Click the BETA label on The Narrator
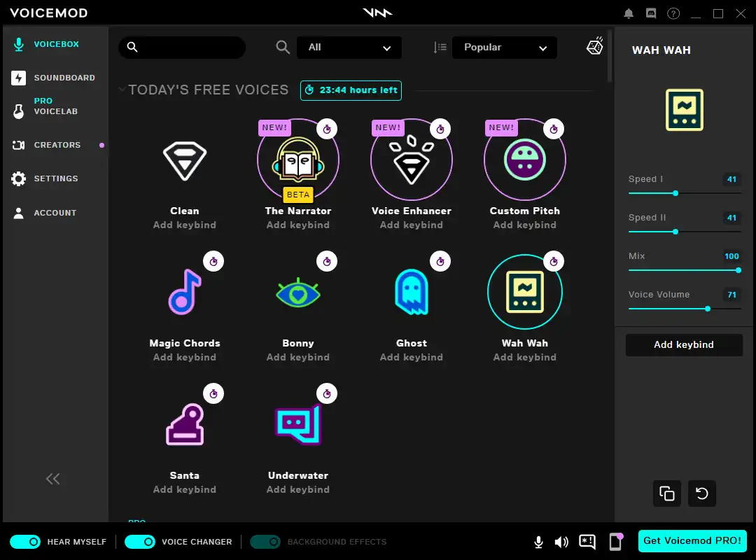756x560 pixels. (298, 195)
